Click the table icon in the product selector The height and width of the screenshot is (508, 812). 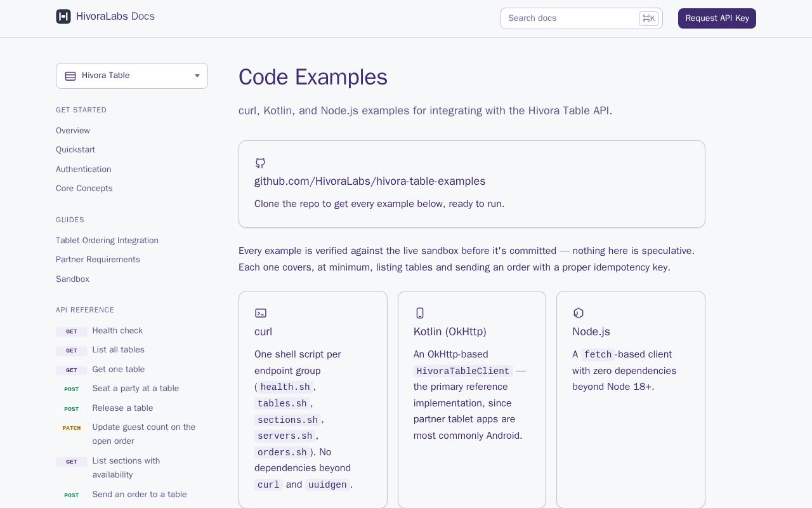click(x=70, y=76)
